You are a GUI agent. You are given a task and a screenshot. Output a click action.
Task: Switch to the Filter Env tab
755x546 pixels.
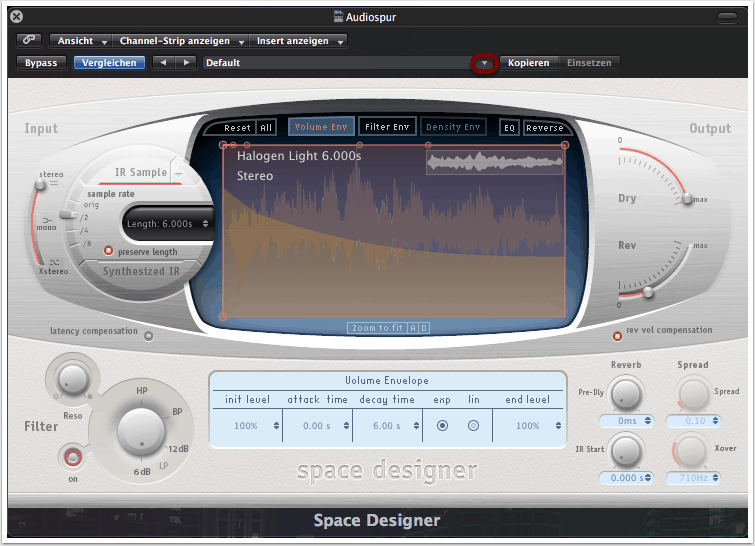click(387, 127)
